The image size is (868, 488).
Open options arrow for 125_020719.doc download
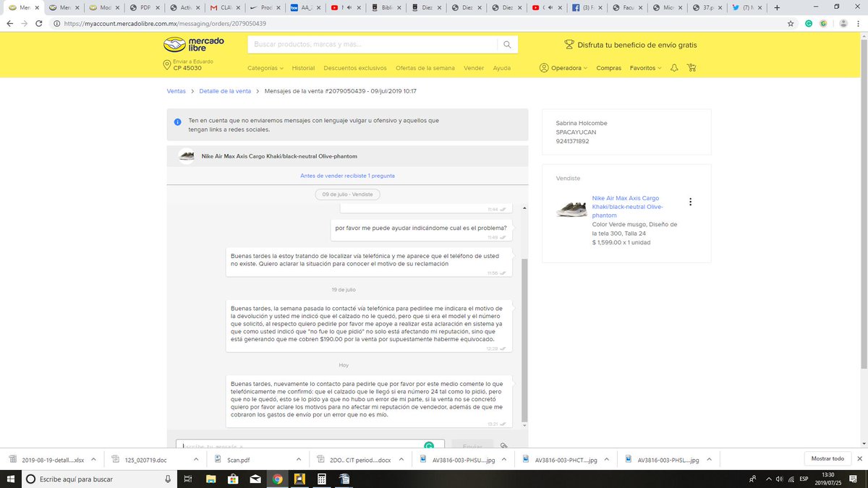[x=196, y=459]
